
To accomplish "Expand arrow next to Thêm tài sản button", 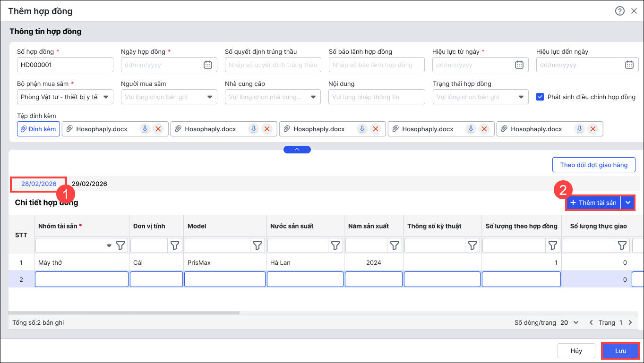I will click(628, 203).
